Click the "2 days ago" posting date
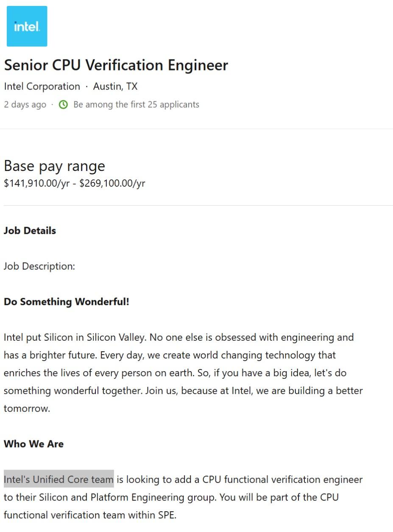 pos(25,104)
